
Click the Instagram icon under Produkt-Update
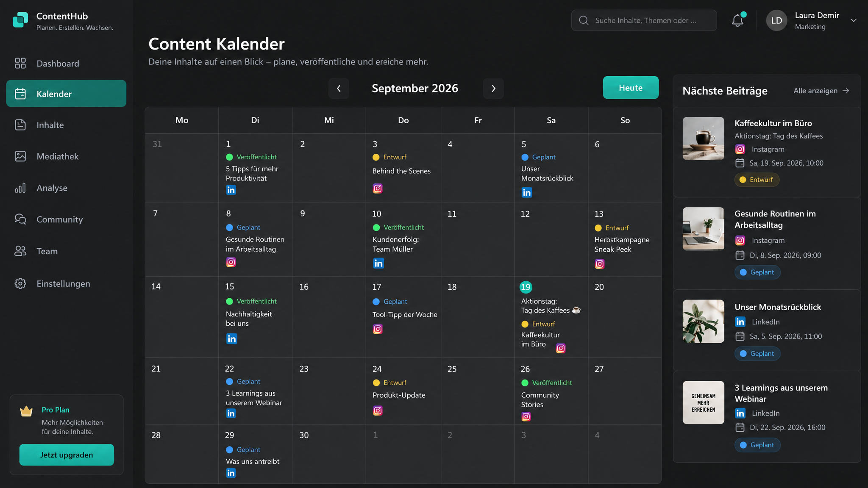[378, 410]
